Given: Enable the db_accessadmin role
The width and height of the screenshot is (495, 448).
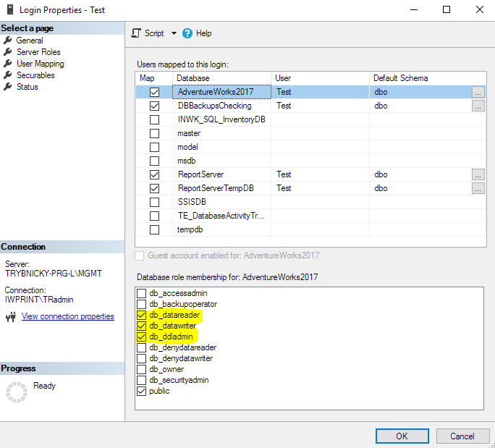Looking at the screenshot, I should pos(141,293).
